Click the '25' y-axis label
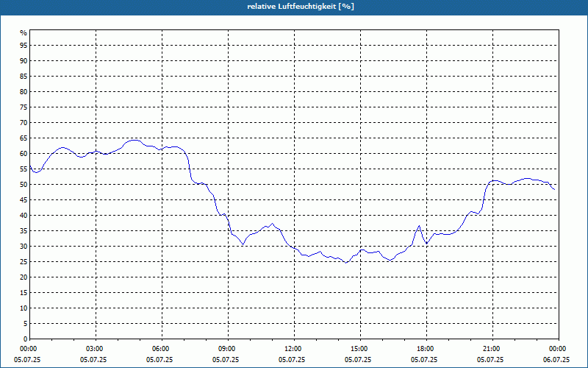588x368 pixels. pos(24,262)
